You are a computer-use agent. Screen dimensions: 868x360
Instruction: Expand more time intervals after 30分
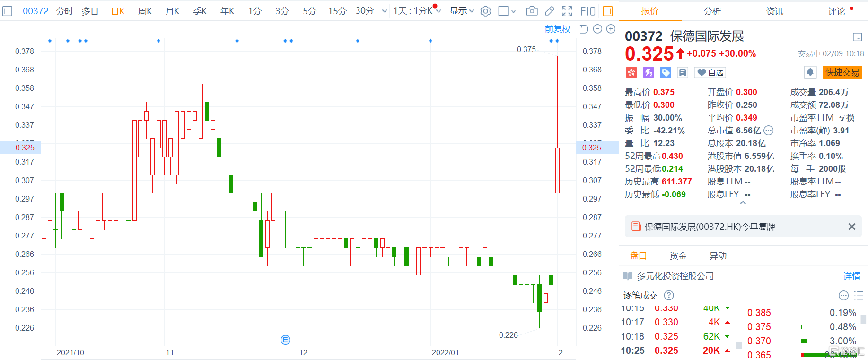pyautogui.click(x=385, y=11)
